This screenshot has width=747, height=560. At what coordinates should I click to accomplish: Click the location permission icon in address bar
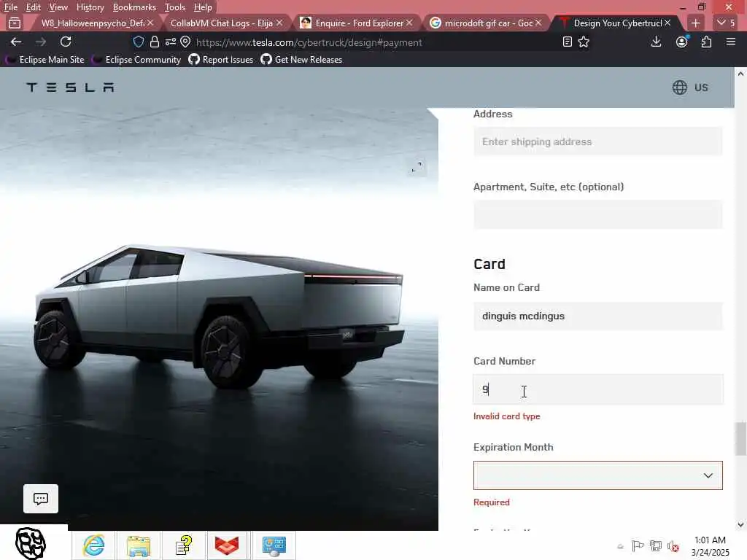click(185, 42)
